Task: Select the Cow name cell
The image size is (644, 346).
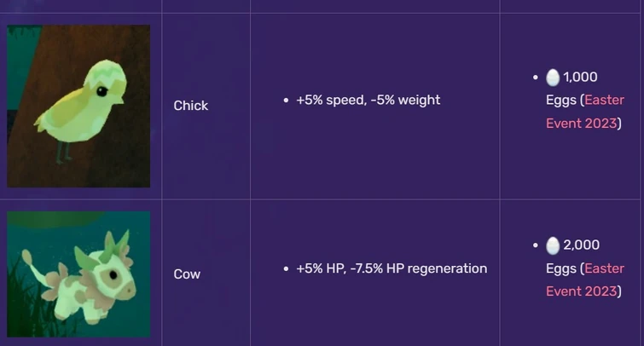Action: (x=187, y=274)
